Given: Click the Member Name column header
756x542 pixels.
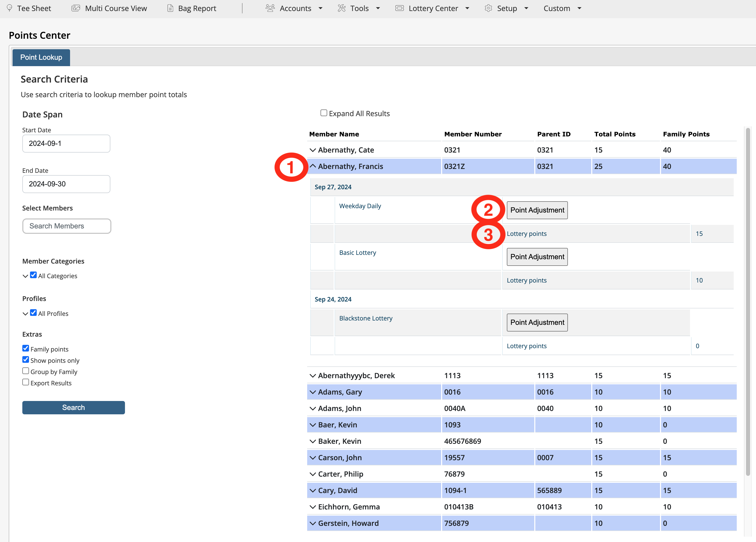Looking at the screenshot, I should pyautogui.click(x=334, y=134).
